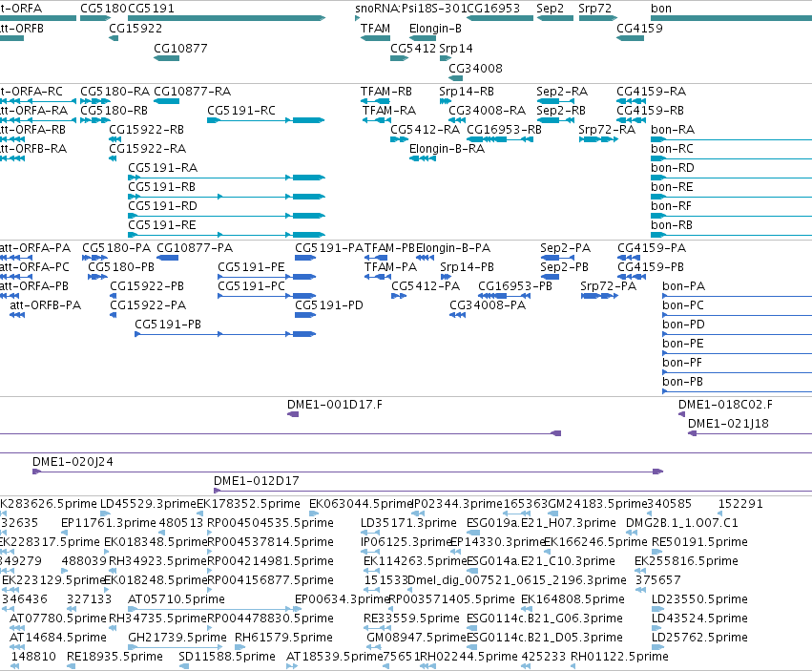This screenshot has width=812, height=671.
Task: Click the snoRNA:Psi18S-301 label
Action: point(410,9)
